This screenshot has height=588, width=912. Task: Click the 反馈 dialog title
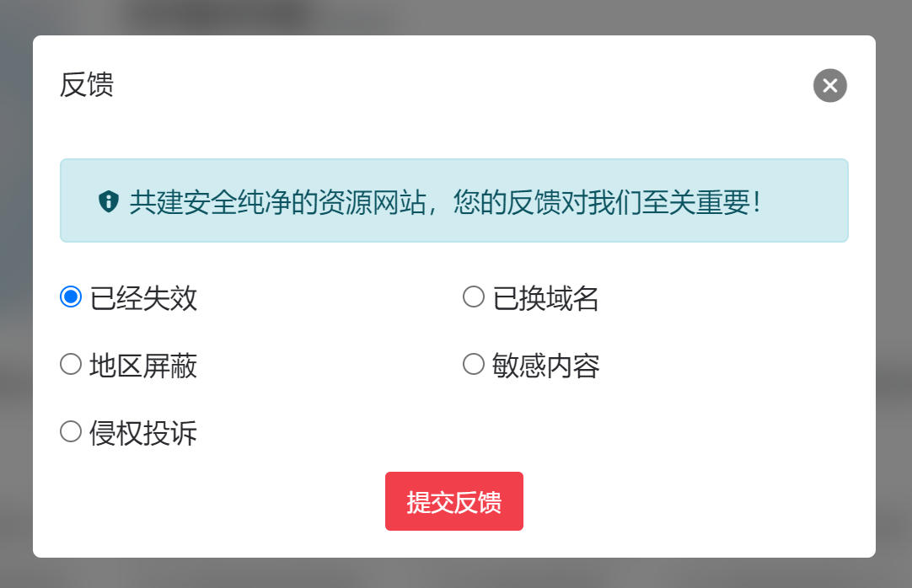click(88, 85)
